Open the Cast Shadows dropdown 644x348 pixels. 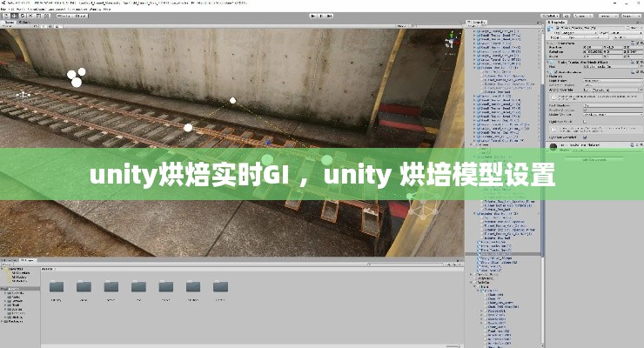[x=613, y=105]
